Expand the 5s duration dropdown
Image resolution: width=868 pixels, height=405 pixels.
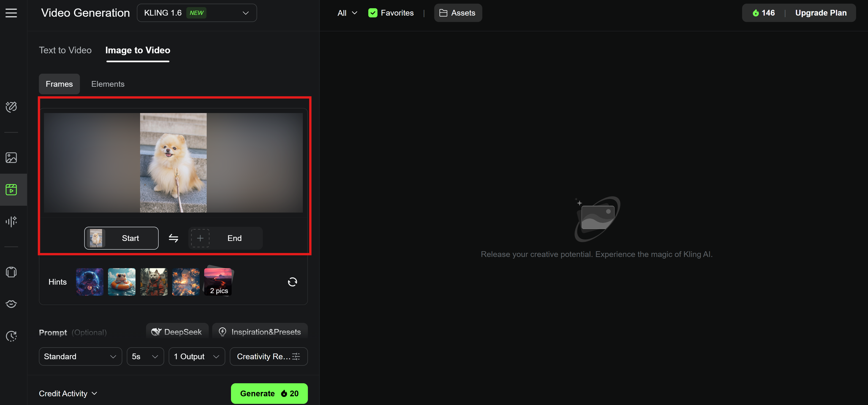pos(145,356)
